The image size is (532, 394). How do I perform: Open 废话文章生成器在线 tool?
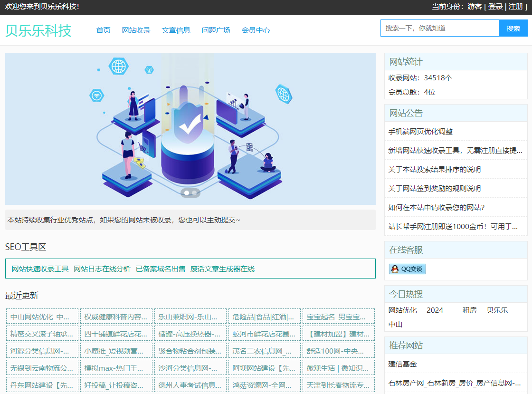[x=222, y=269]
